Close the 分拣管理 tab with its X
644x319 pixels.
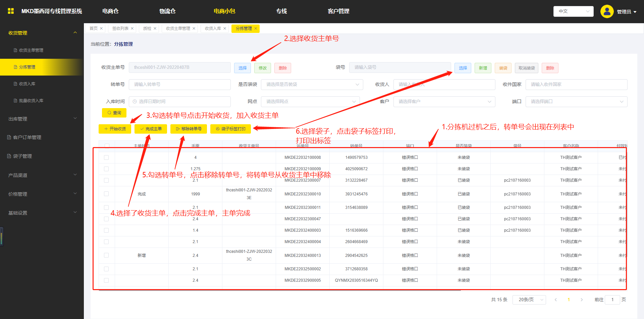click(256, 29)
